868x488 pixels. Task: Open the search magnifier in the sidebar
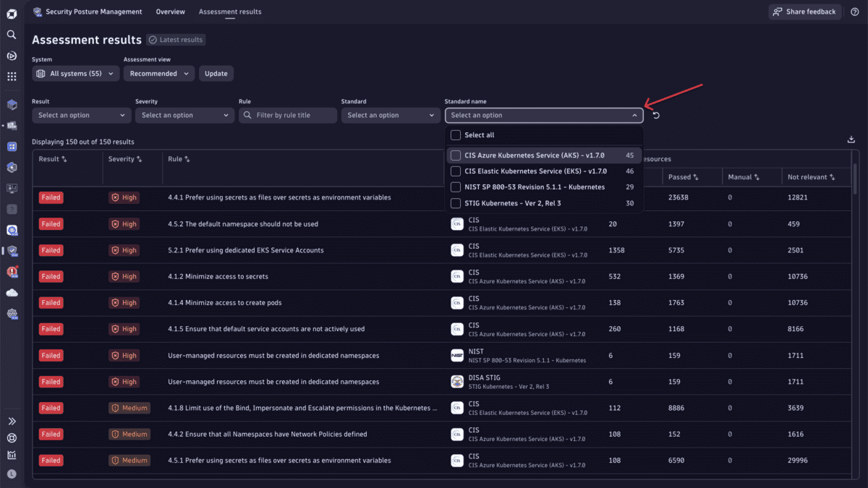point(12,35)
